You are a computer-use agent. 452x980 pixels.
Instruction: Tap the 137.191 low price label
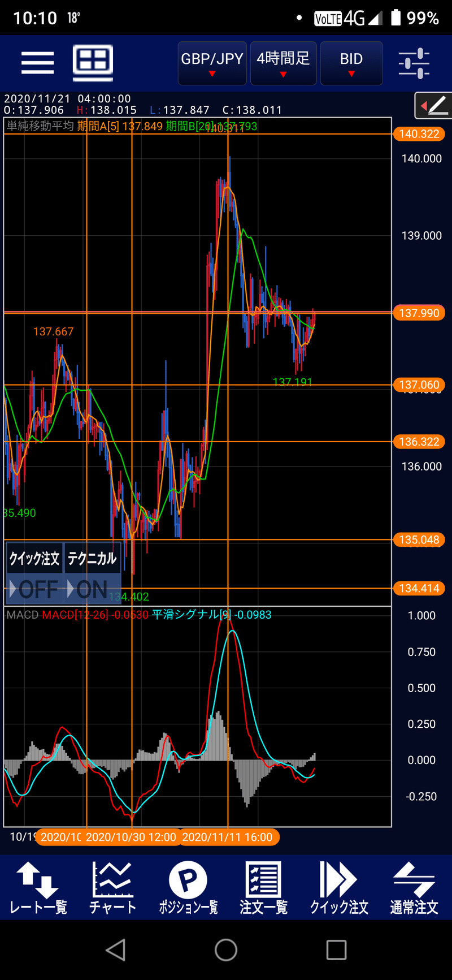click(293, 382)
